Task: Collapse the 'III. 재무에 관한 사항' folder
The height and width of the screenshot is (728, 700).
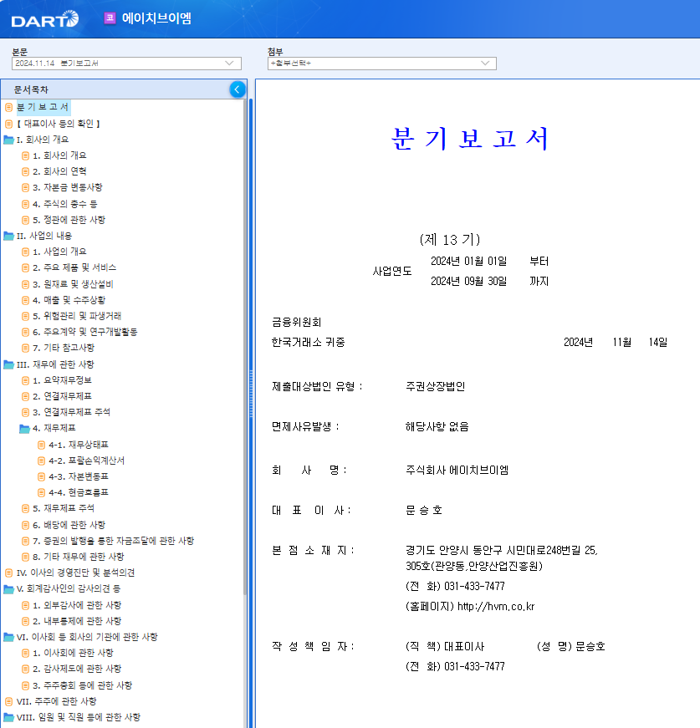Action: pyautogui.click(x=8, y=364)
